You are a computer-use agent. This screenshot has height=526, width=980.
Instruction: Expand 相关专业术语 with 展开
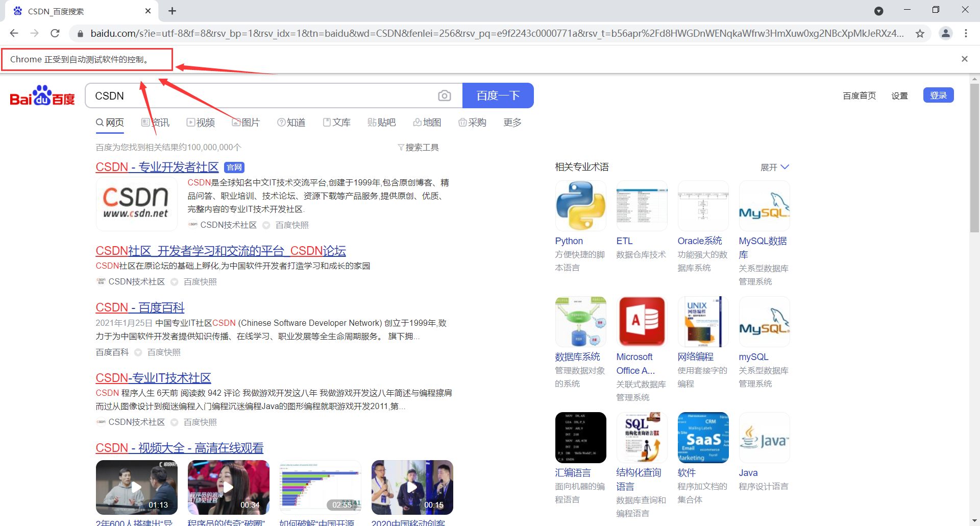[775, 167]
